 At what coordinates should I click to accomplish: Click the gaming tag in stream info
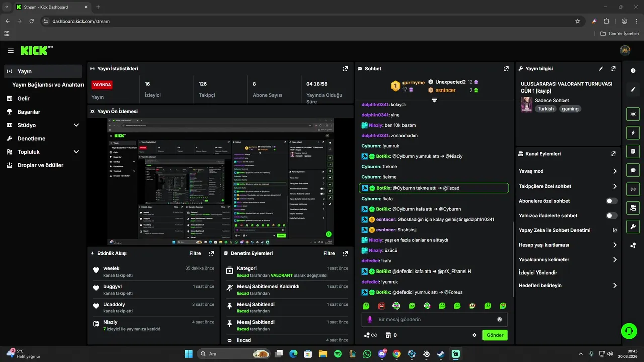[x=570, y=109]
